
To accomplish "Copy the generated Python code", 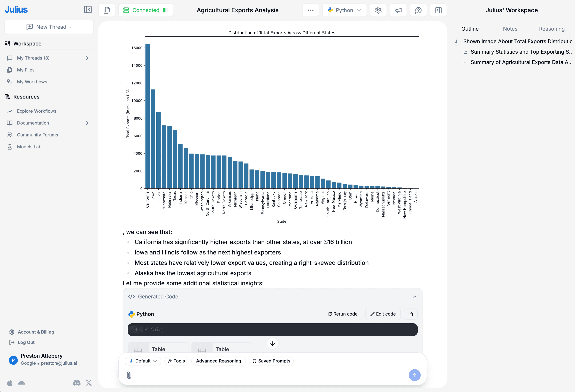I will point(410,314).
